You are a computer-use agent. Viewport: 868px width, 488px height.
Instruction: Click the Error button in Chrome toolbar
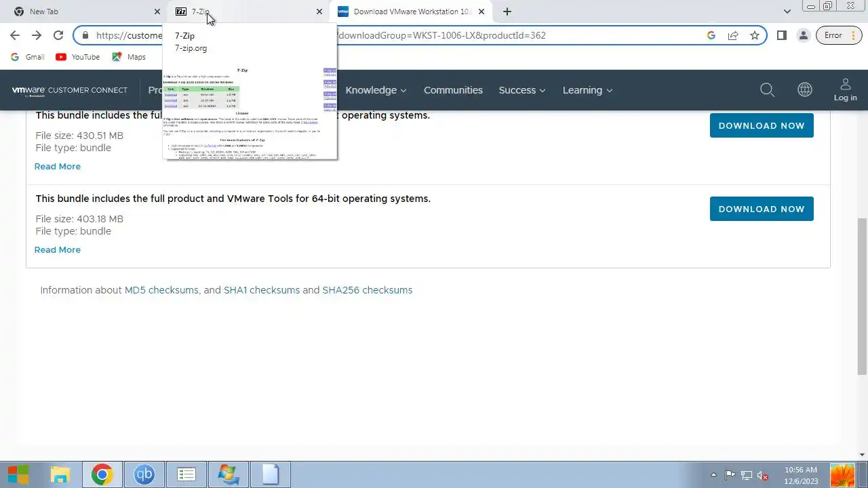tap(839, 35)
